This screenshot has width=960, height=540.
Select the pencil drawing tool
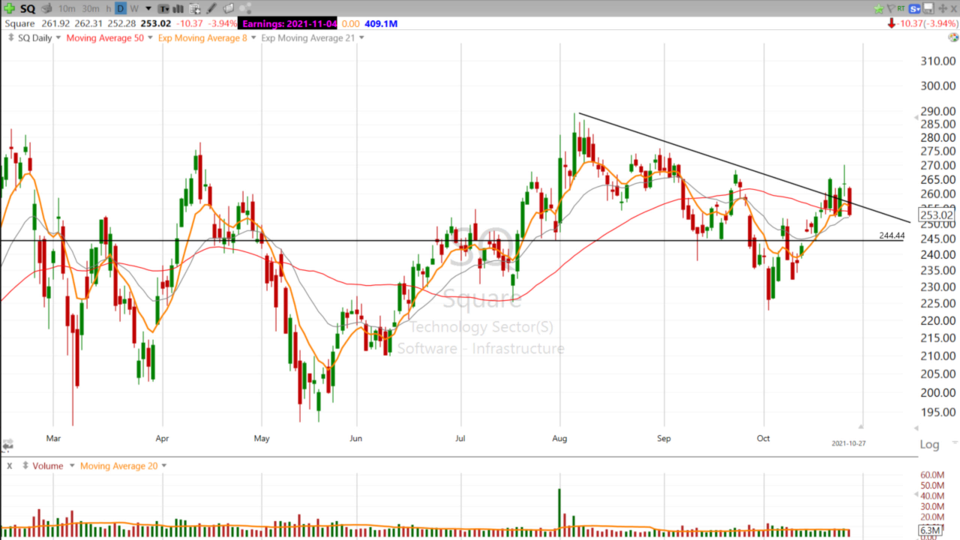click(x=211, y=8)
